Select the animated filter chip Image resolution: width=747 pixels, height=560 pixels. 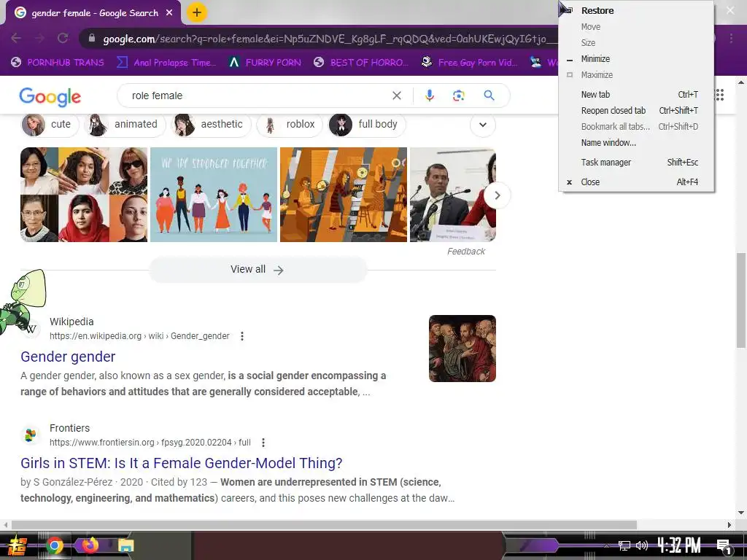click(x=125, y=125)
